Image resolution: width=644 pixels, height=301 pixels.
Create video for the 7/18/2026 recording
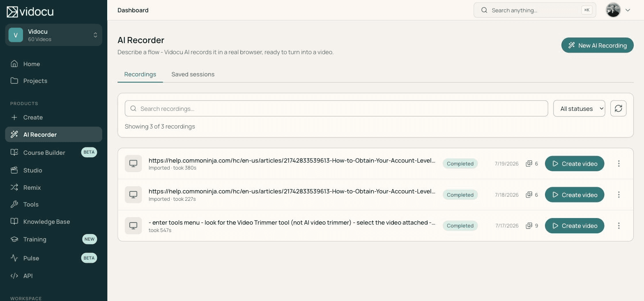pos(575,195)
